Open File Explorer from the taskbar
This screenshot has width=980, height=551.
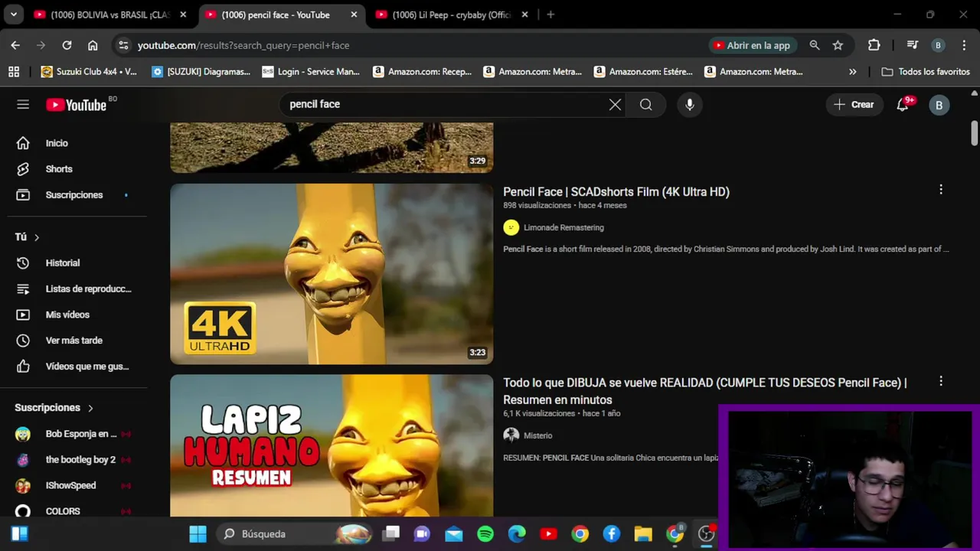click(642, 533)
